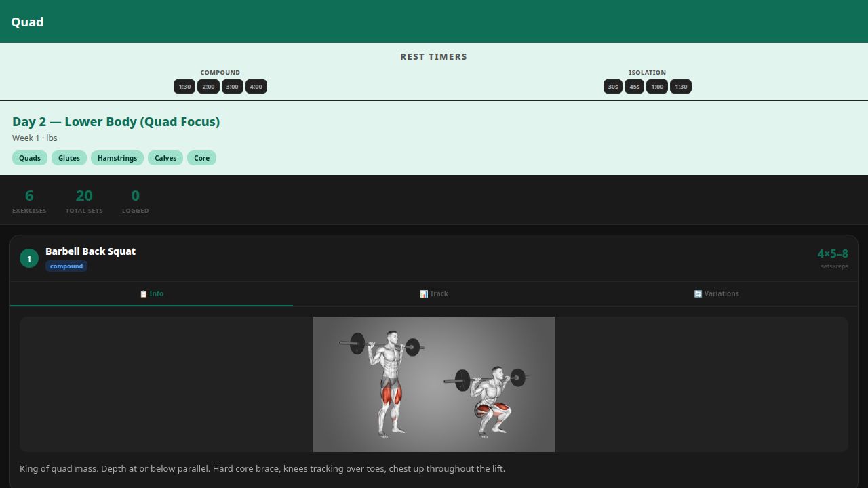Start the 2:00 compound rest timer
This screenshot has width=868, height=488.
pyautogui.click(x=208, y=87)
